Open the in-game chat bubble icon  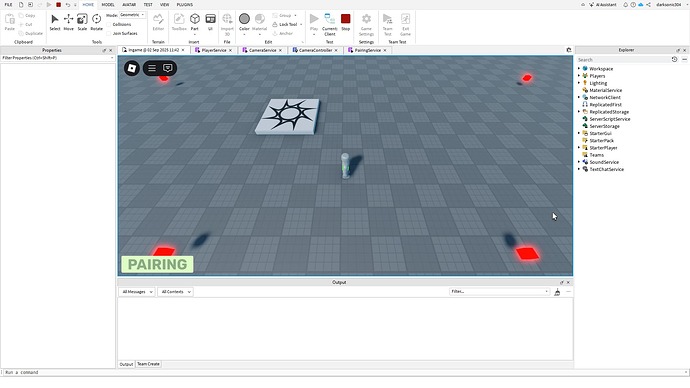pyautogui.click(x=168, y=68)
